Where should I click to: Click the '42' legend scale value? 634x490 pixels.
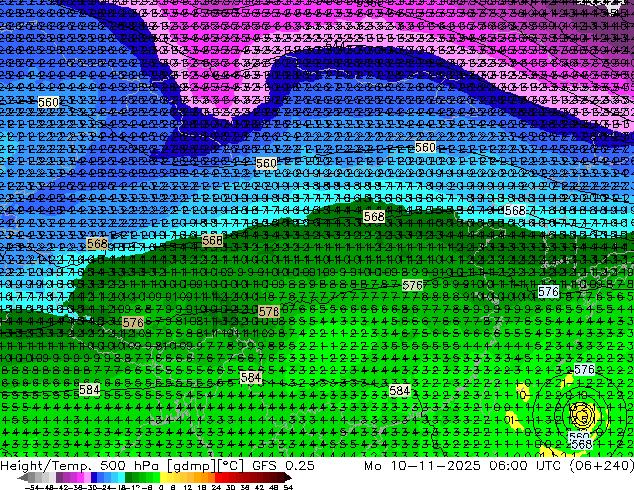[259, 487]
